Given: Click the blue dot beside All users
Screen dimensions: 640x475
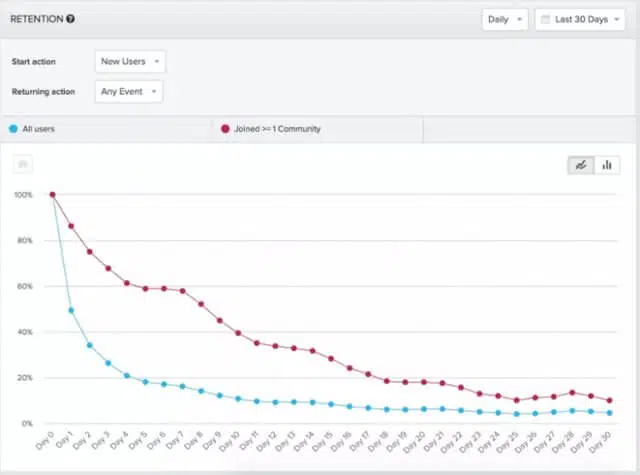Looking at the screenshot, I should (x=12, y=129).
